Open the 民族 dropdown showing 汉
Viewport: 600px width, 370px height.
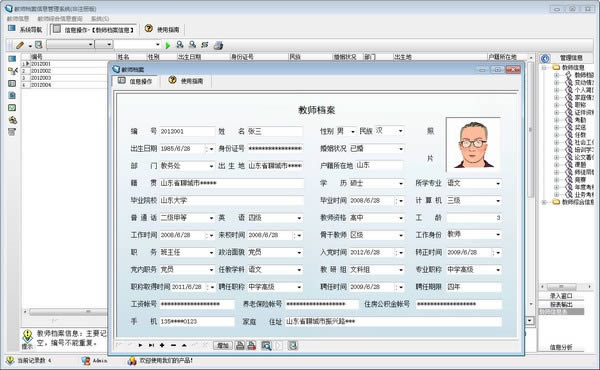pyautogui.click(x=400, y=131)
